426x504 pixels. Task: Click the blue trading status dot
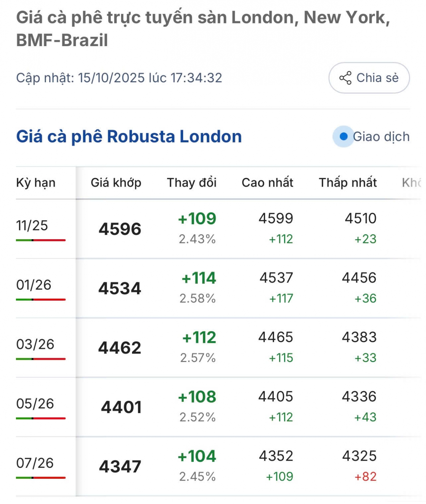[343, 136]
